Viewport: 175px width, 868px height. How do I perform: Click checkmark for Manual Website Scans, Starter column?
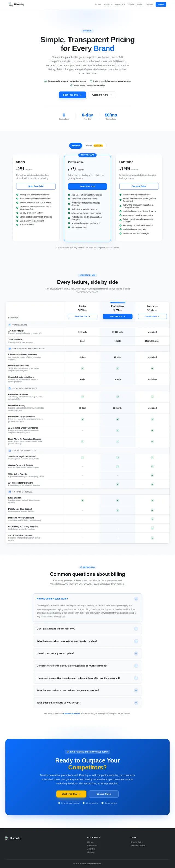[83, 368]
